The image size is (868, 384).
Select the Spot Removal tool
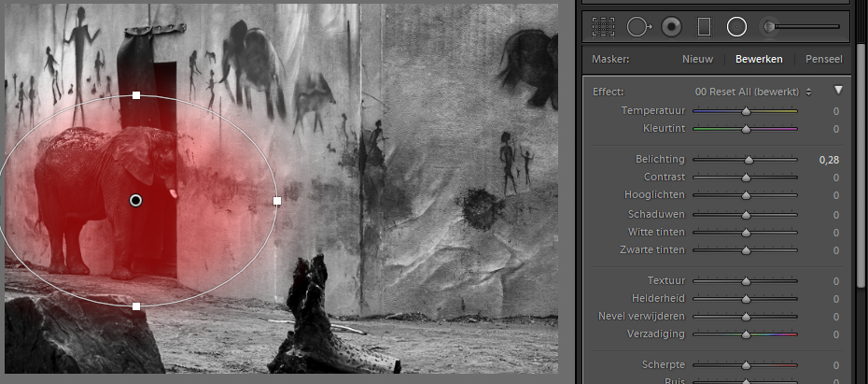click(637, 27)
